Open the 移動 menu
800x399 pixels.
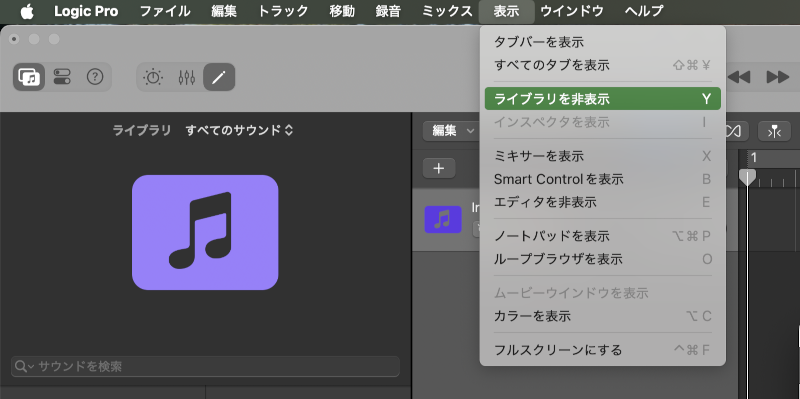342,11
